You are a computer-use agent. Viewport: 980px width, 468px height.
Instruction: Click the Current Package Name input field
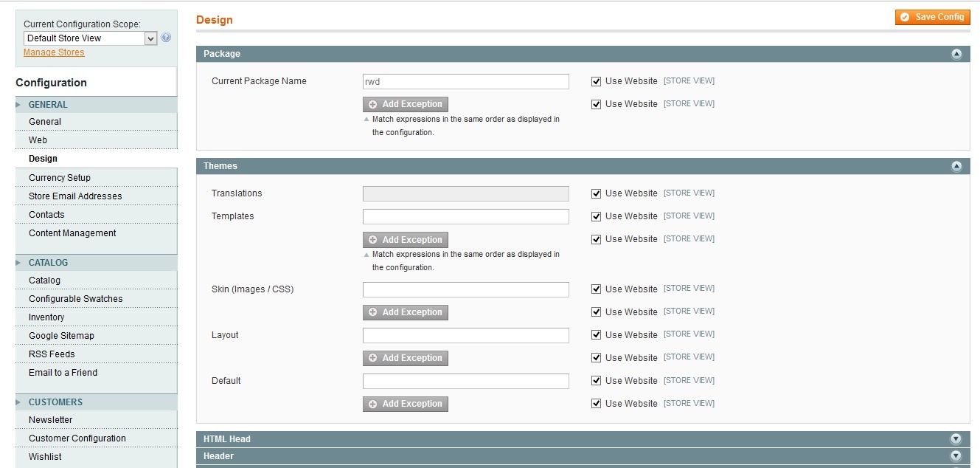466,82
